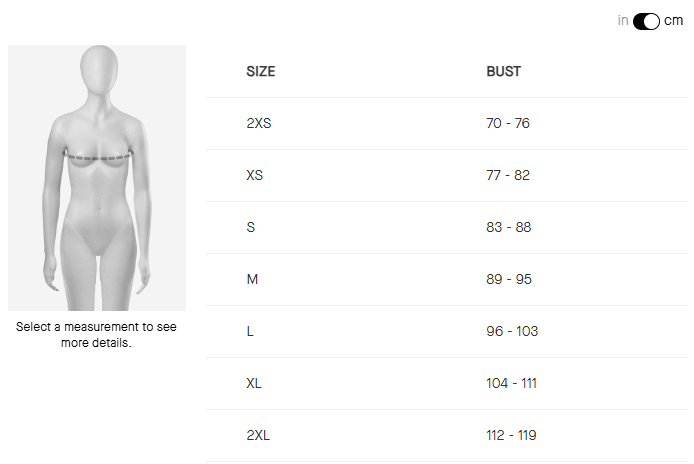The height and width of the screenshot is (464, 694).
Task: Select the BUST column header
Action: (503, 72)
